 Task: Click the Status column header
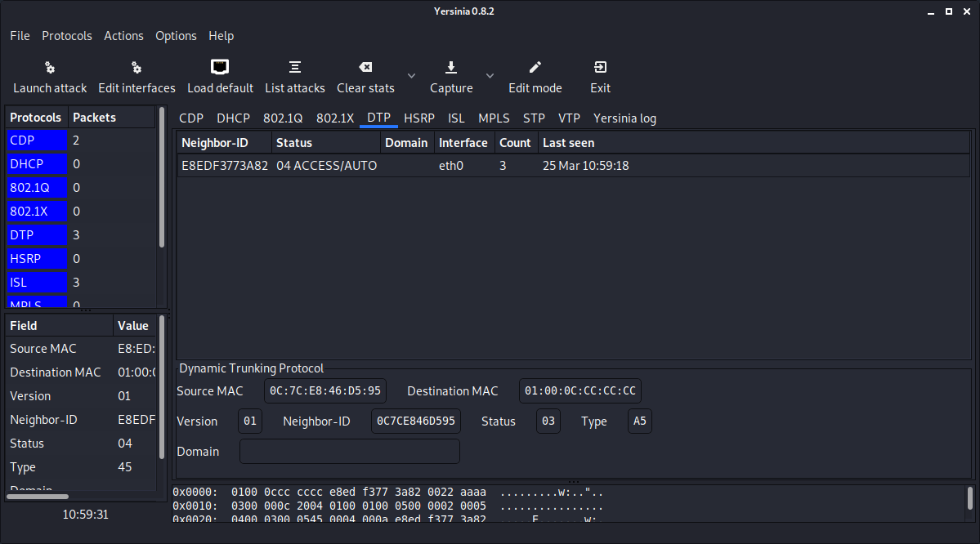click(325, 142)
